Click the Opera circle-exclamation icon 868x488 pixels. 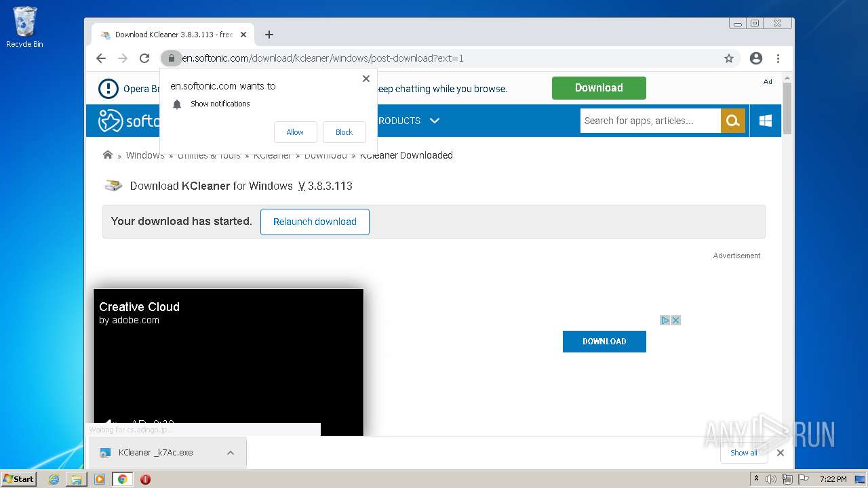[x=108, y=88]
